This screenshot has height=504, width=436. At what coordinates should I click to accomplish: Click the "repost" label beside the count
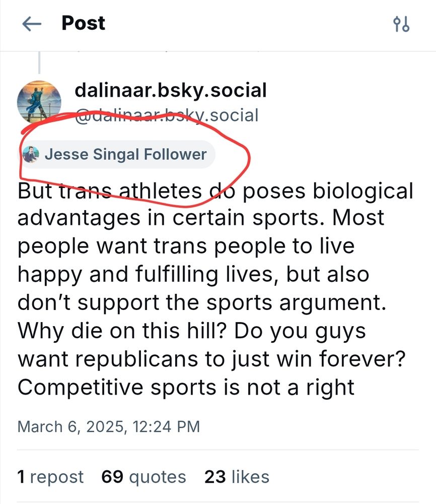[x=57, y=476]
